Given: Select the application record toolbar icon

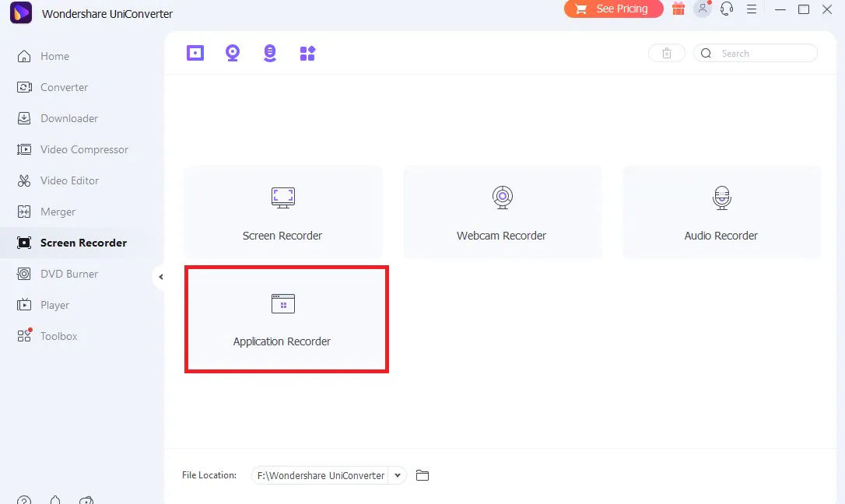Looking at the screenshot, I should 307,54.
